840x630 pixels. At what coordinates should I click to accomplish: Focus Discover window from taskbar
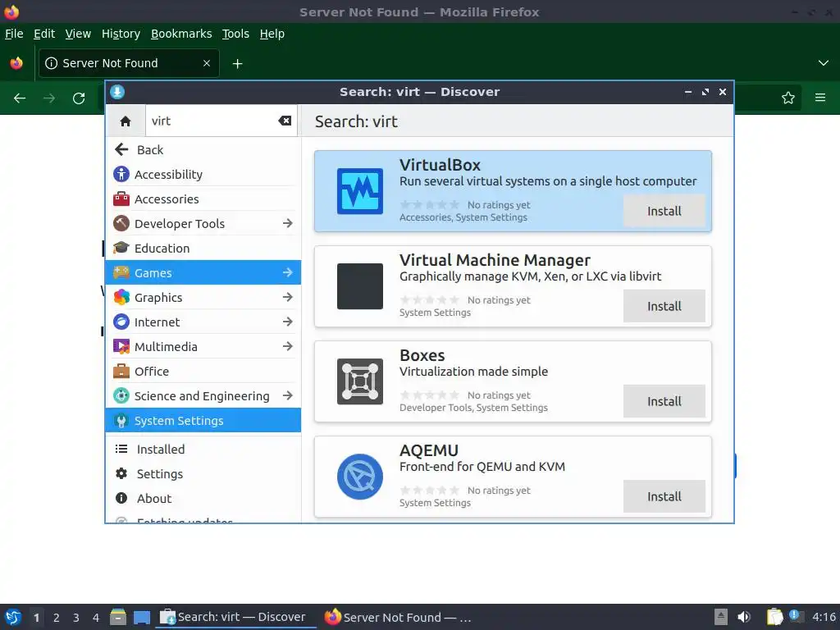click(x=234, y=617)
